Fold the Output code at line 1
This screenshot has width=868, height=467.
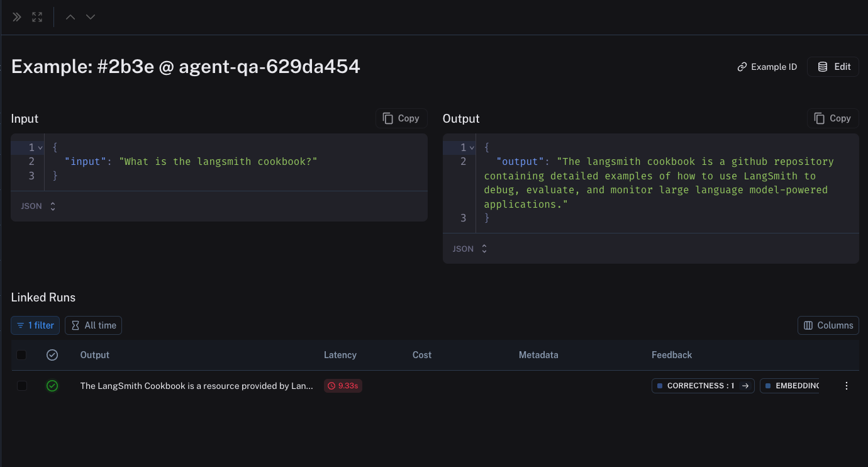(472, 147)
